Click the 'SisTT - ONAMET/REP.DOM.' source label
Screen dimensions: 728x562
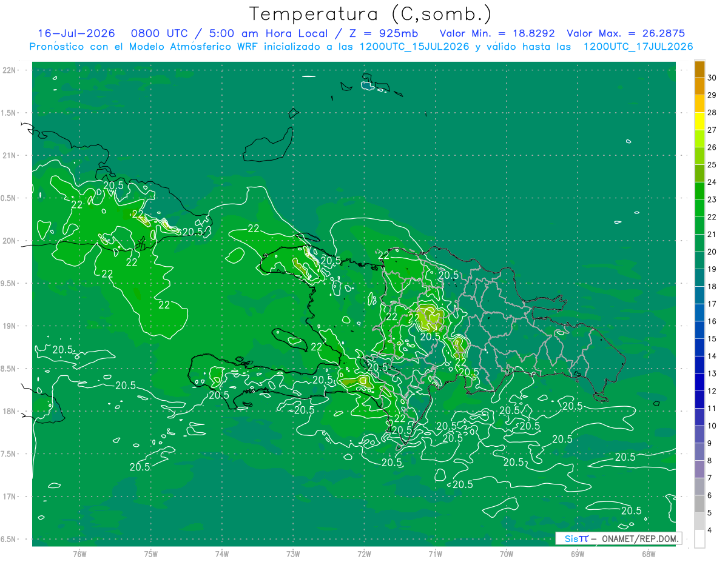pyautogui.click(x=619, y=538)
